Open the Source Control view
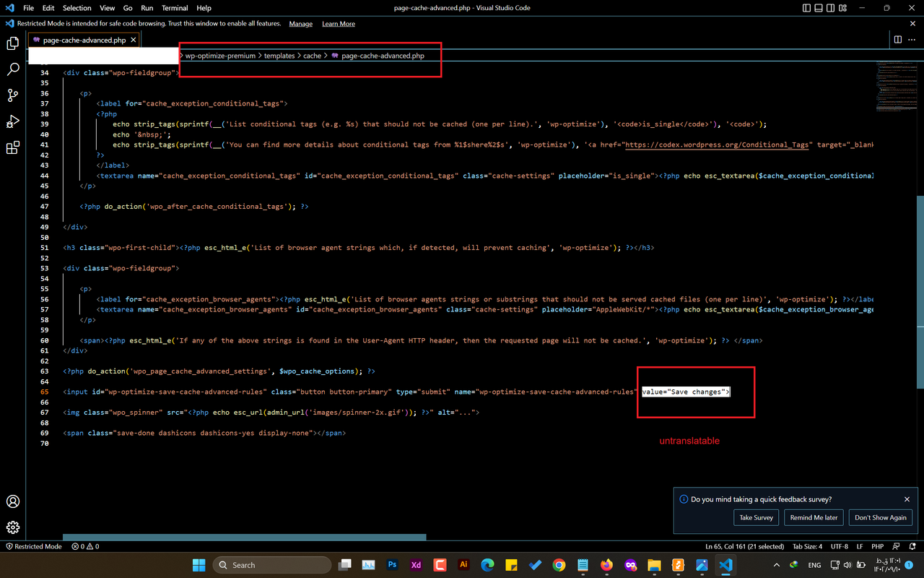The image size is (924, 578). pos(13,95)
